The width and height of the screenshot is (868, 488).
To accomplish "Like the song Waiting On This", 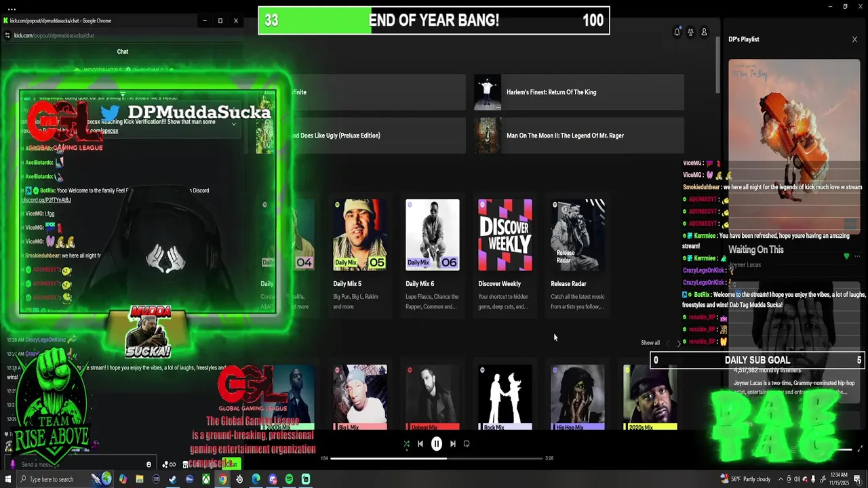I will pyautogui.click(x=846, y=256).
